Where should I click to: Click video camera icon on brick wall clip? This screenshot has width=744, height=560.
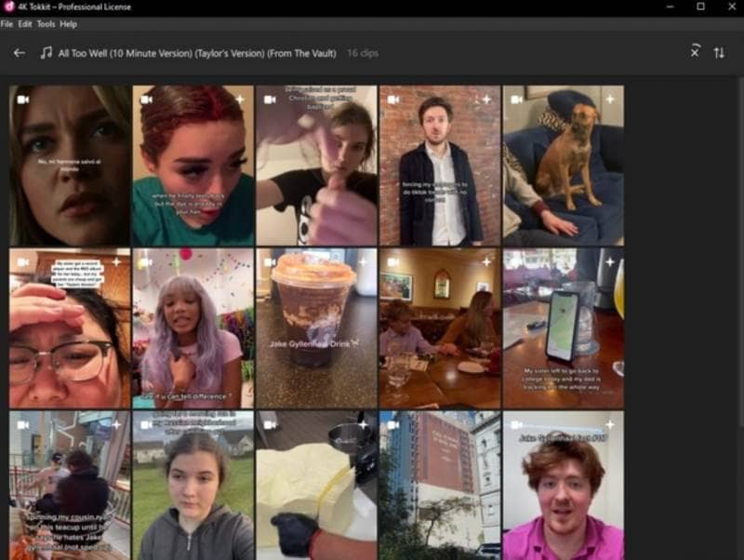click(x=393, y=100)
